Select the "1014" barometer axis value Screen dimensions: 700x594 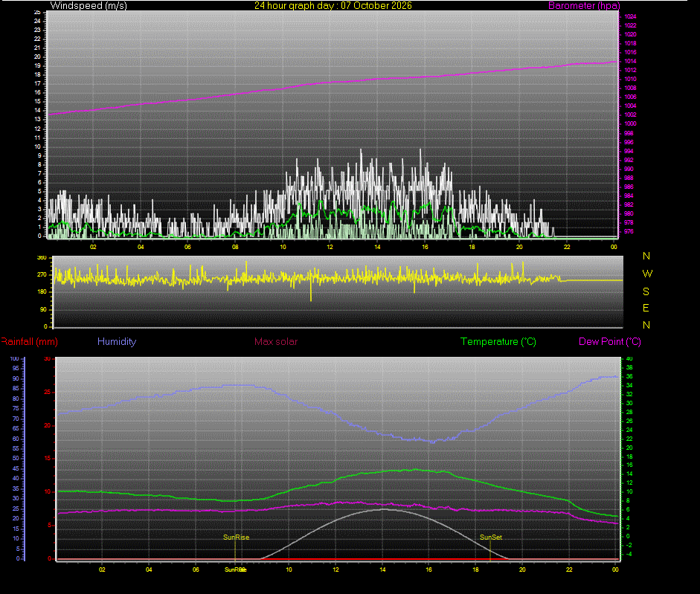[630, 61]
